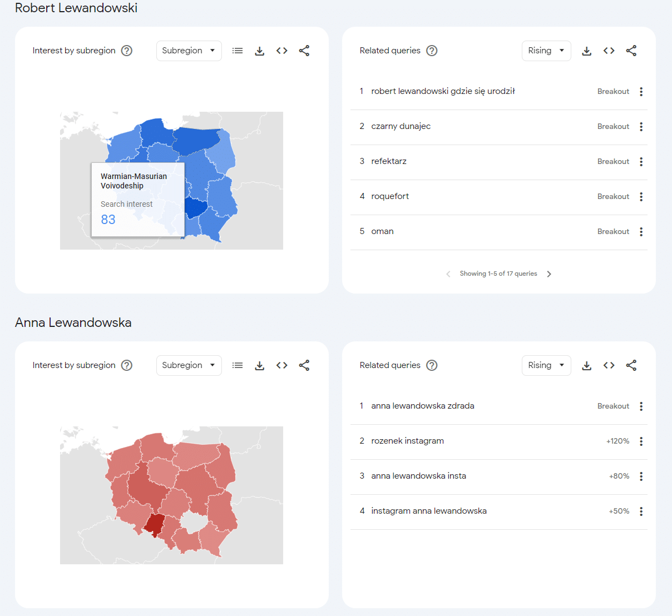Open the 'instagram anna lewandowska' related query
The height and width of the screenshot is (616, 672).
pyautogui.click(x=429, y=511)
